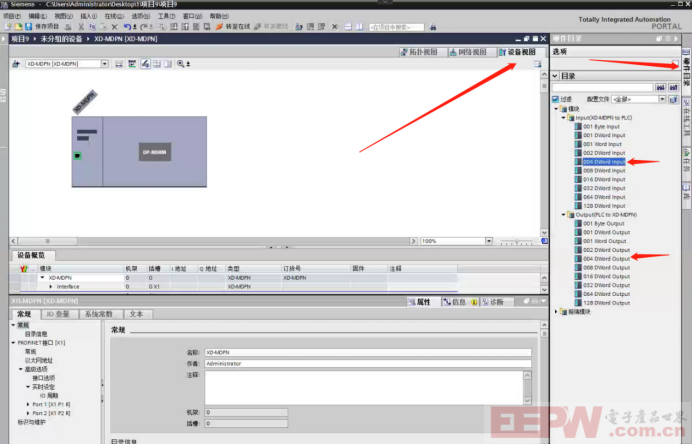Click the overview navigation icon at canvas corner
The image size is (692, 444).
(x=544, y=241)
